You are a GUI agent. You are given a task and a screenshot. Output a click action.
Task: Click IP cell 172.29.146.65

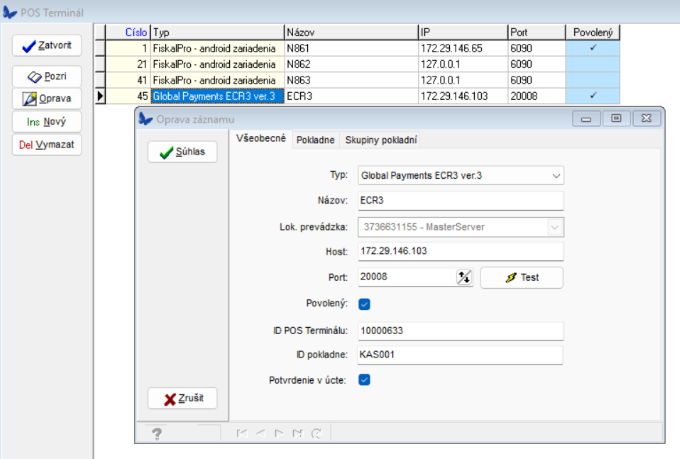click(463, 48)
